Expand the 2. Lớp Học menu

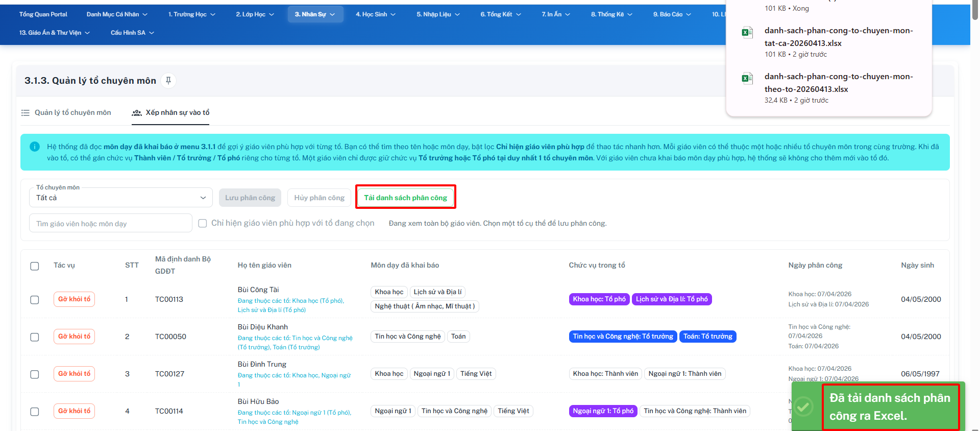[255, 14]
